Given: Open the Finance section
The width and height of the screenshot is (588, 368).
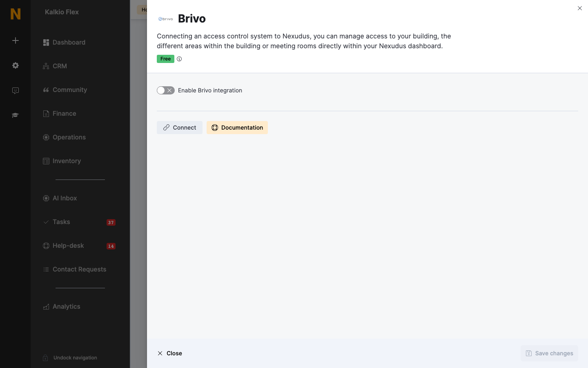Looking at the screenshot, I should point(60,114).
